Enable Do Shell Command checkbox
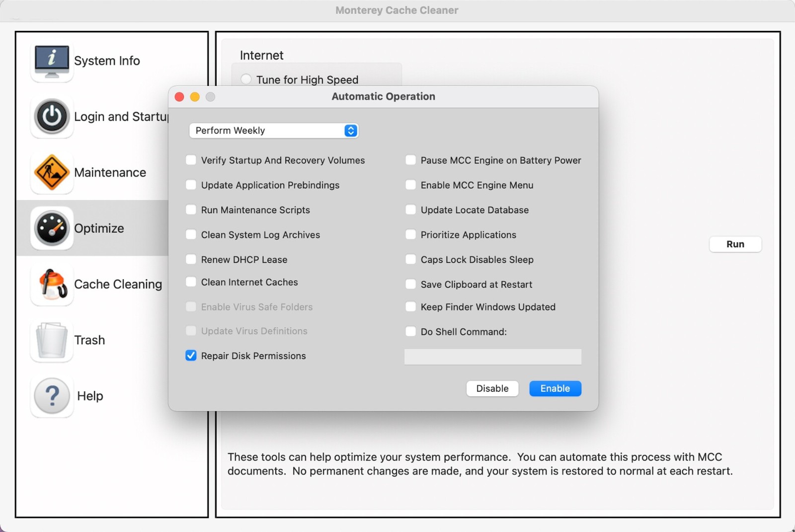 (x=410, y=331)
